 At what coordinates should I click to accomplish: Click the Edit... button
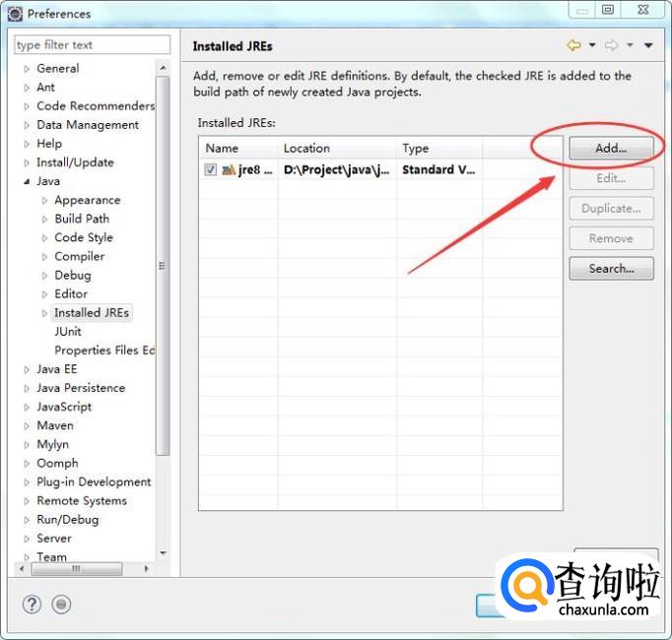(611, 178)
